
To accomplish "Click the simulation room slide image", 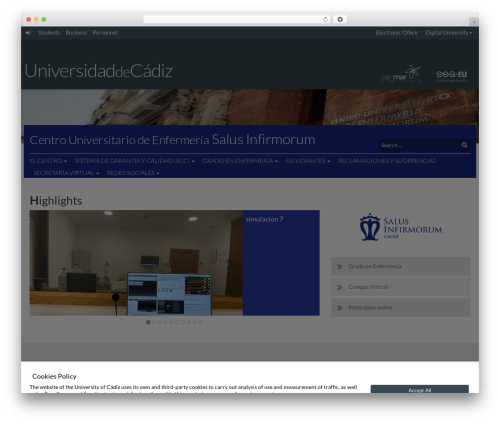I will tap(136, 263).
